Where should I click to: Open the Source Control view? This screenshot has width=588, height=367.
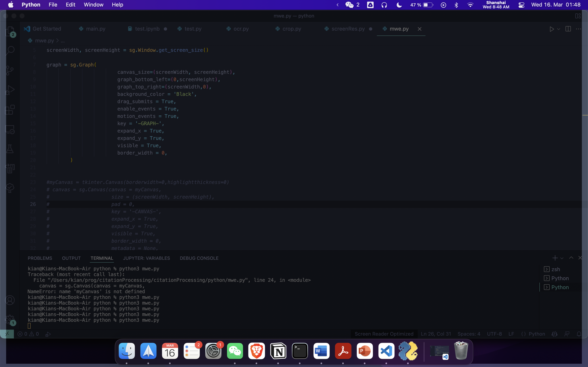point(10,70)
